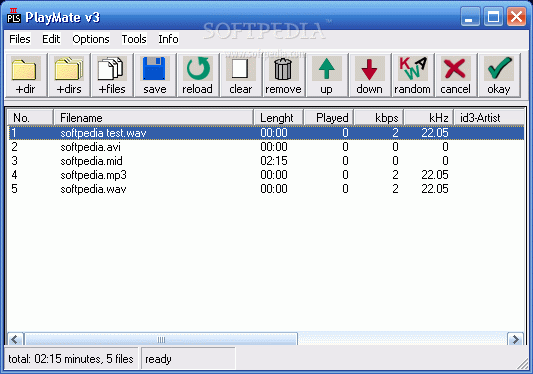
Task: Clear the playlist with blank page icon
Action: tap(241, 75)
